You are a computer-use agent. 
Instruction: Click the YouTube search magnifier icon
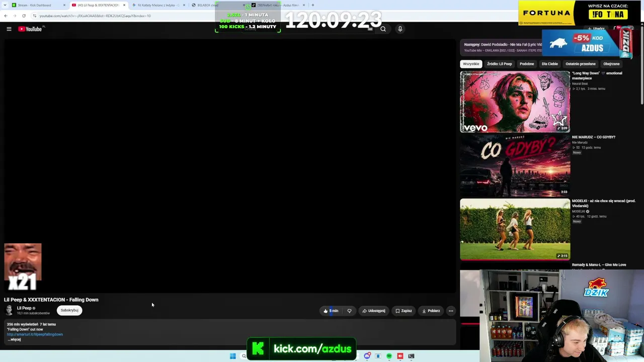[383, 29]
